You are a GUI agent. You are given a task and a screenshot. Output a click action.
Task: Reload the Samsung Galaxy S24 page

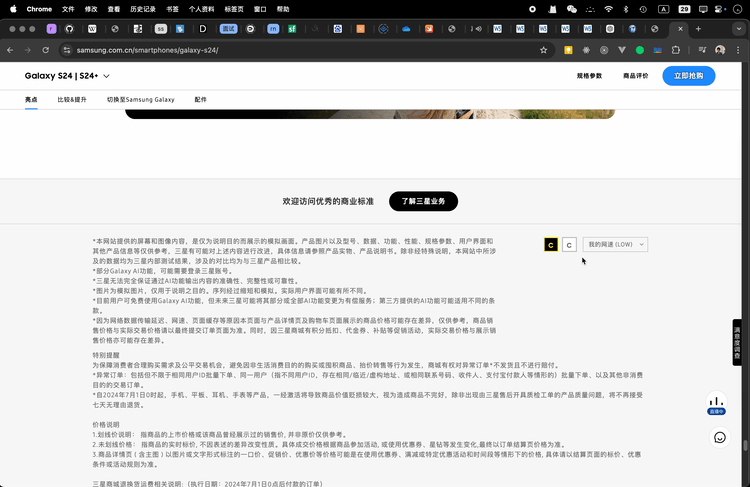point(45,50)
